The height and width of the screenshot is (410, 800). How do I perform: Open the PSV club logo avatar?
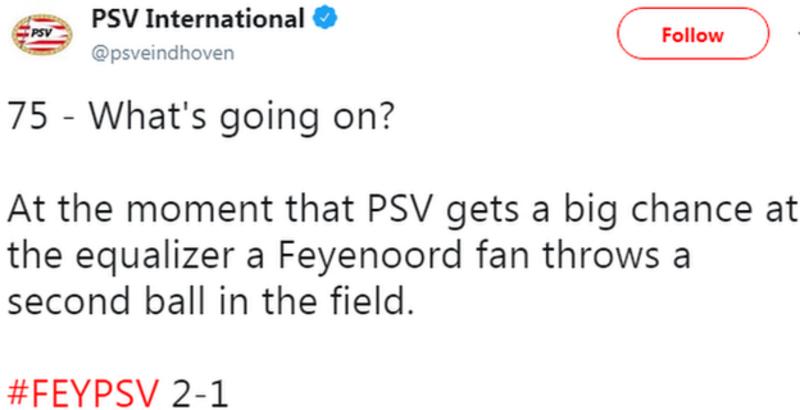(x=41, y=34)
